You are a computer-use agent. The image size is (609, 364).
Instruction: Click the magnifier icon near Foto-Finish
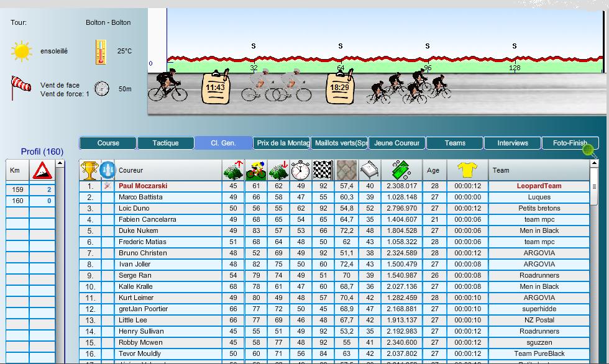tap(588, 150)
